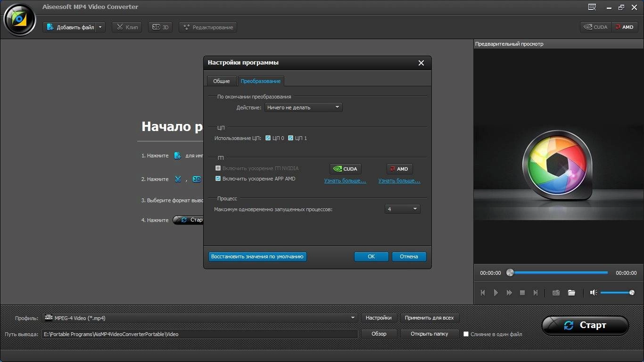The image size is (644, 362).
Task: Play the preview video
Action: [496, 293]
